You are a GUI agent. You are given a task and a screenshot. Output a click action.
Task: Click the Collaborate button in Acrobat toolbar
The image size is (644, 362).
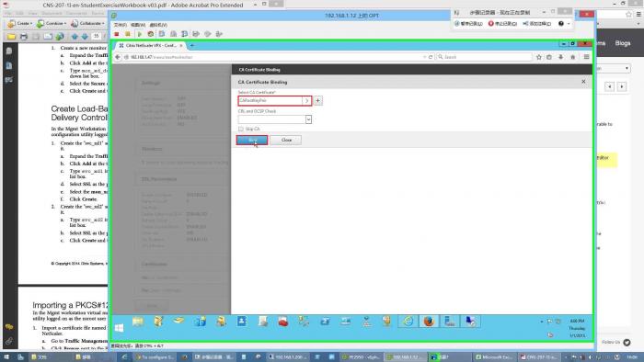tap(86, 24)
